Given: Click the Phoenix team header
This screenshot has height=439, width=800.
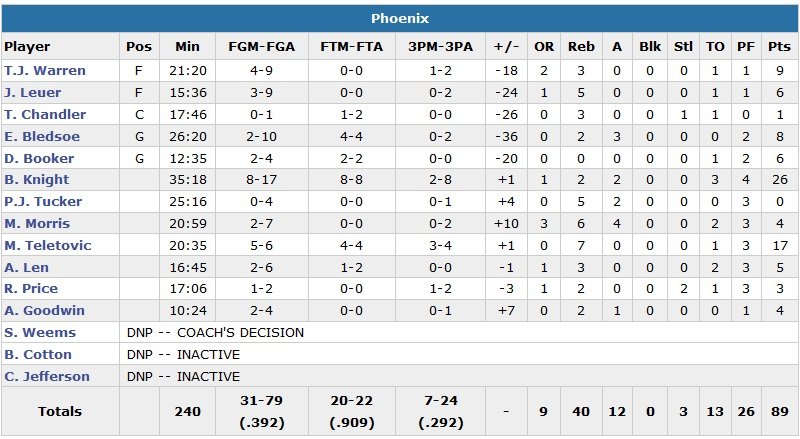Looking at the screenshot, I should (x=400, y=19).
